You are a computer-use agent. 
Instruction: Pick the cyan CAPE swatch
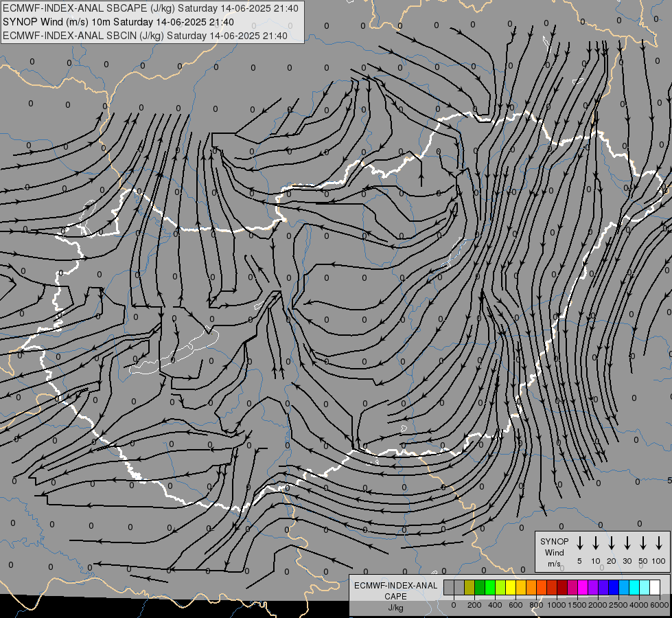click(x=634, y=587)
